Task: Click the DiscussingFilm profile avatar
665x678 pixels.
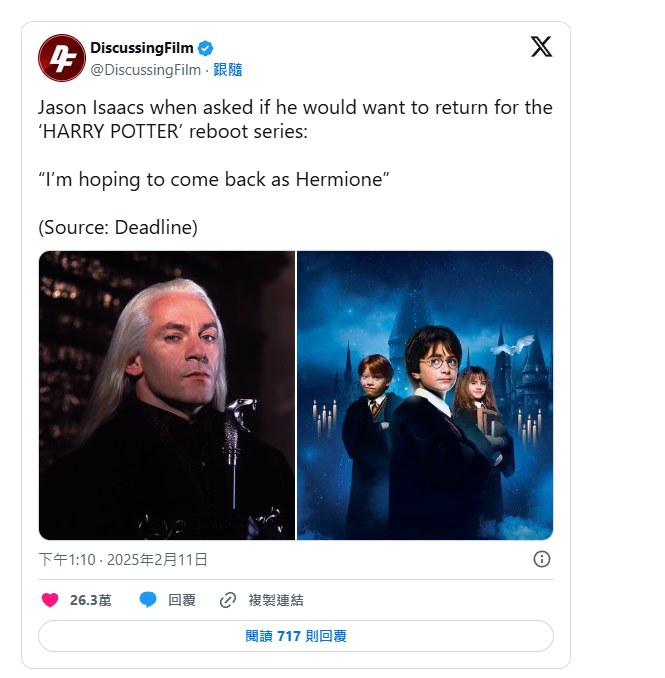Action: [x=62, y=57]
